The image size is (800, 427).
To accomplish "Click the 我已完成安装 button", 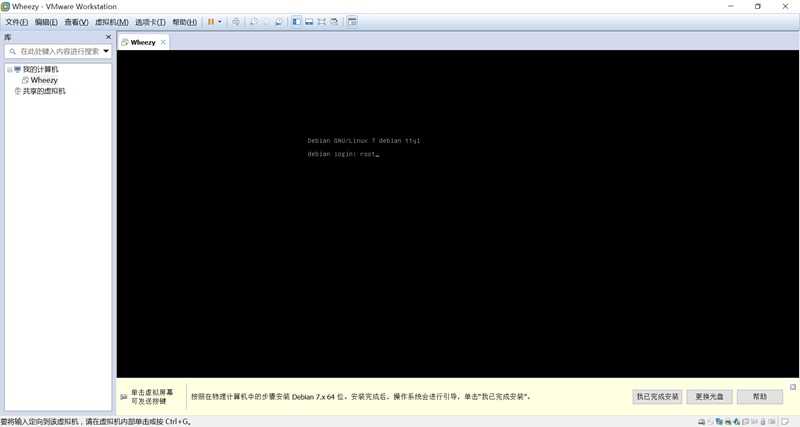I will 657,396.
